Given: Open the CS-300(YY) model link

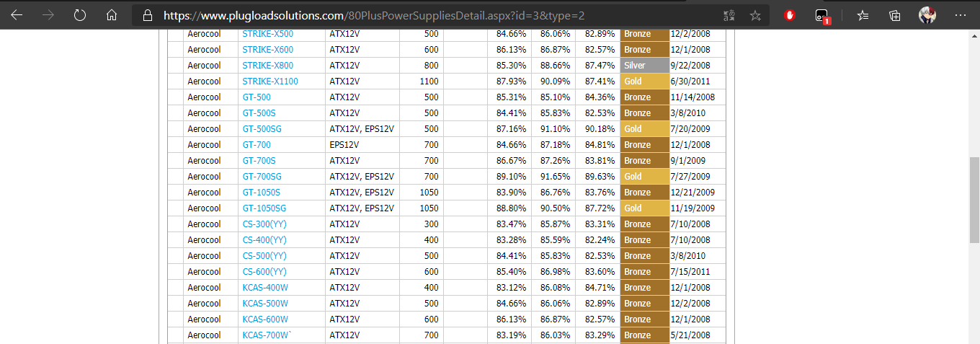Looking at the screenshot, I should pyautogui.click(x=264, y=224).
